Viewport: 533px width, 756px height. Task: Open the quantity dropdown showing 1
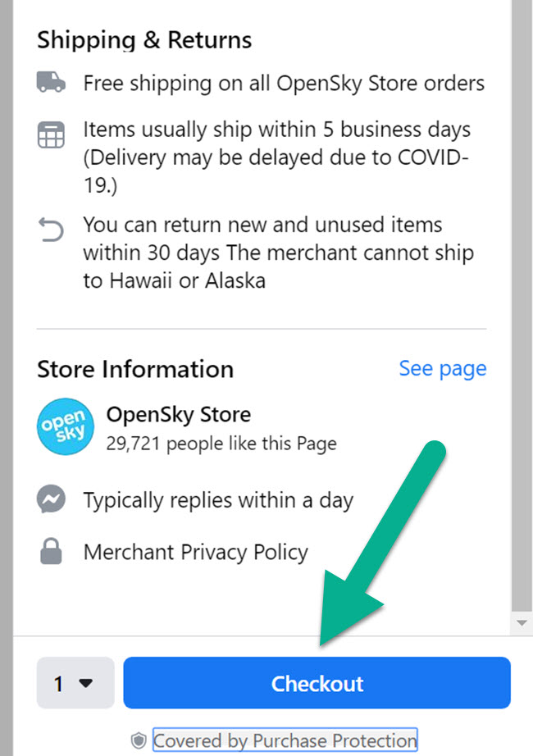click(75, 683)
